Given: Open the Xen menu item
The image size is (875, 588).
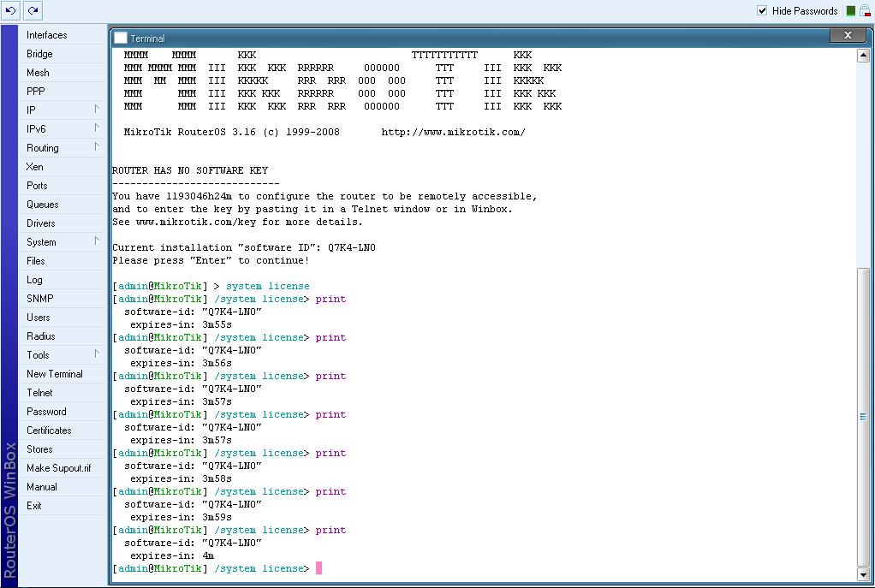Looking at the screenshot, I should tap(63, 167).
